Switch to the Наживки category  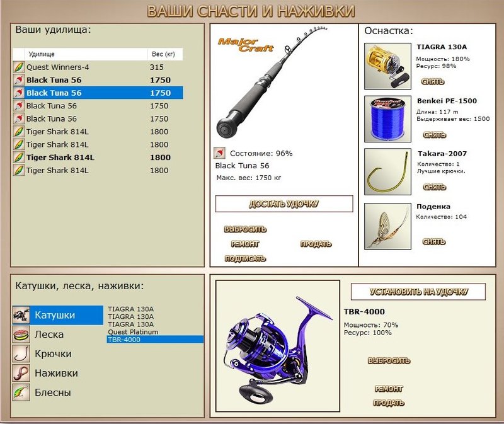[56, 373]
